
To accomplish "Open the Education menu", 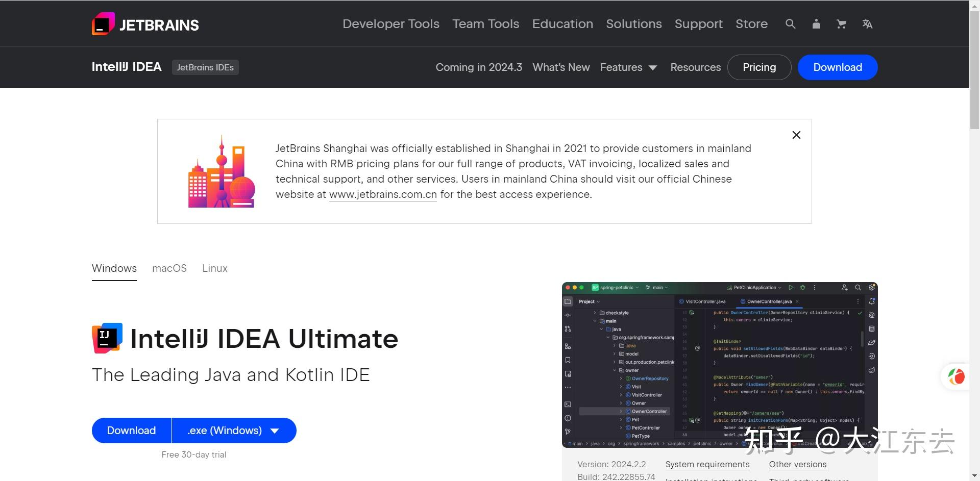I will coord(562,24).
